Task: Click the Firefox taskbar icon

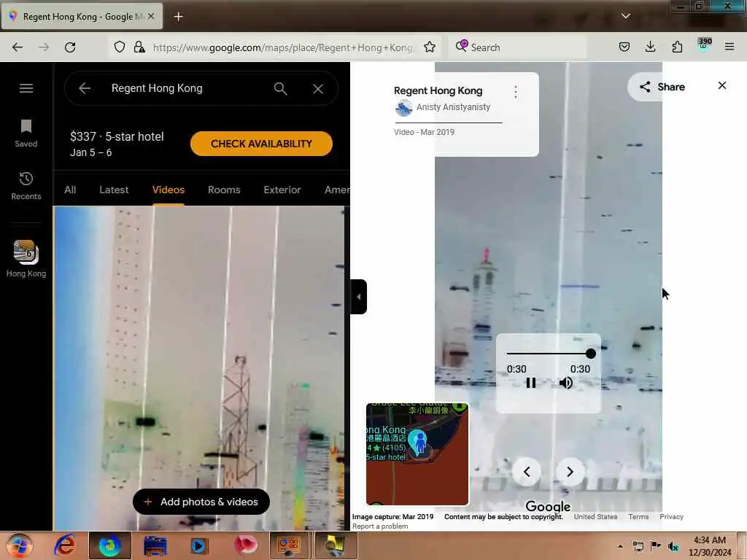Action: click(x=109, y=545)
